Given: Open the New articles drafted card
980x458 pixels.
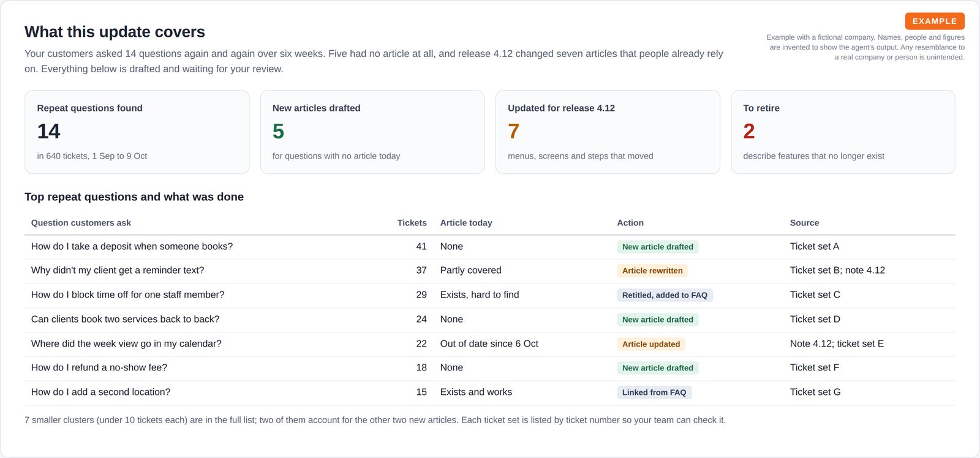Looking at the screenshot, I should click(x=372, y=132).
